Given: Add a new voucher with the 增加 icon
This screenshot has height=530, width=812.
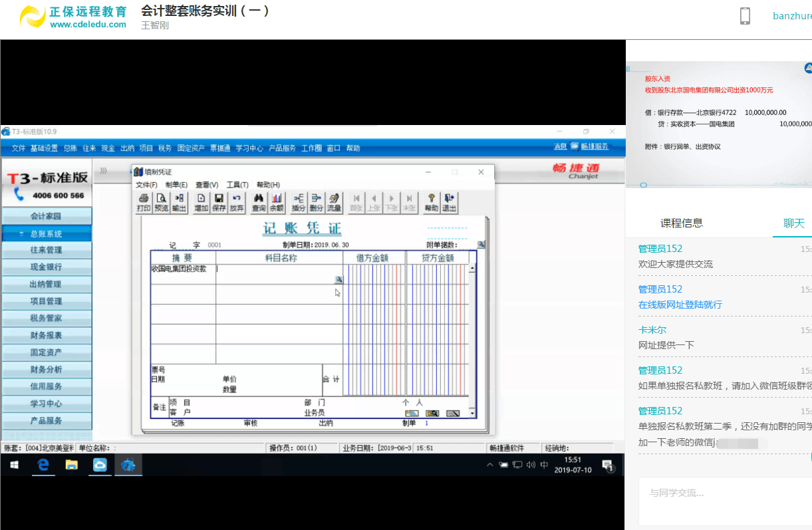Looking at the screenshot, I should 202,201.
